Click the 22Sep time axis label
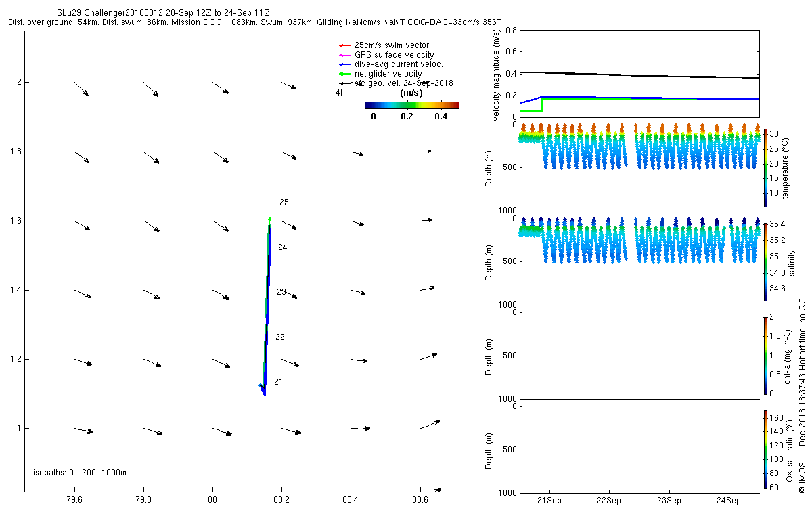The height and width of the screenshot is (508, 812). [608, 501]
